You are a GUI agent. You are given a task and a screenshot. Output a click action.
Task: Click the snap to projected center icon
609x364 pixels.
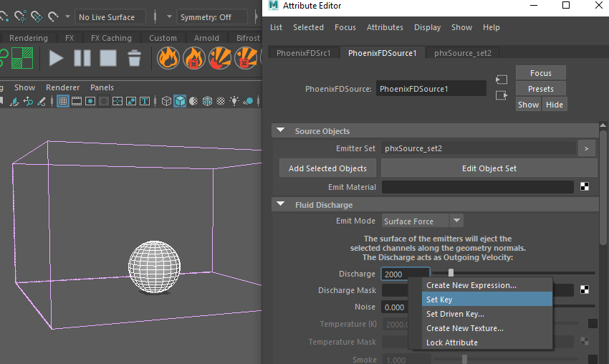(37, 16)
